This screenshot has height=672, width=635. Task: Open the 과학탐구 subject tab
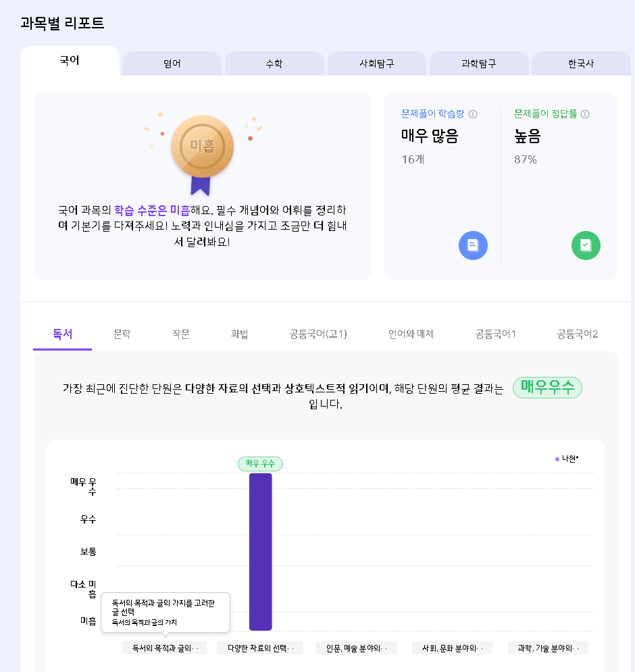click(479, 64)
